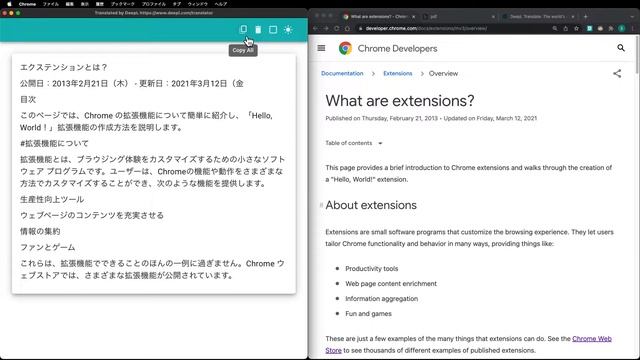Open the プロファイル menu
The image size is (640, 360).
pyautogui.click(x=153, y=4)
